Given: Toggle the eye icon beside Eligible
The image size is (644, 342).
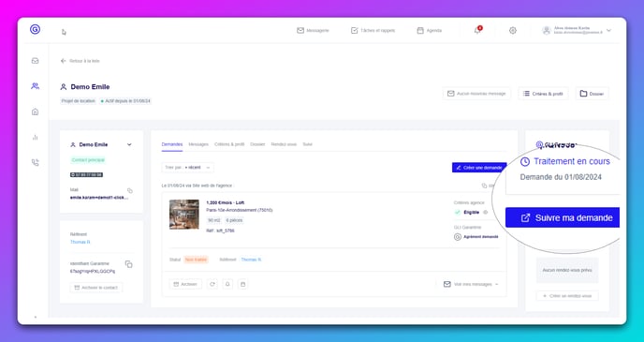Looking at the screenshot, I should tap(486, 213).
